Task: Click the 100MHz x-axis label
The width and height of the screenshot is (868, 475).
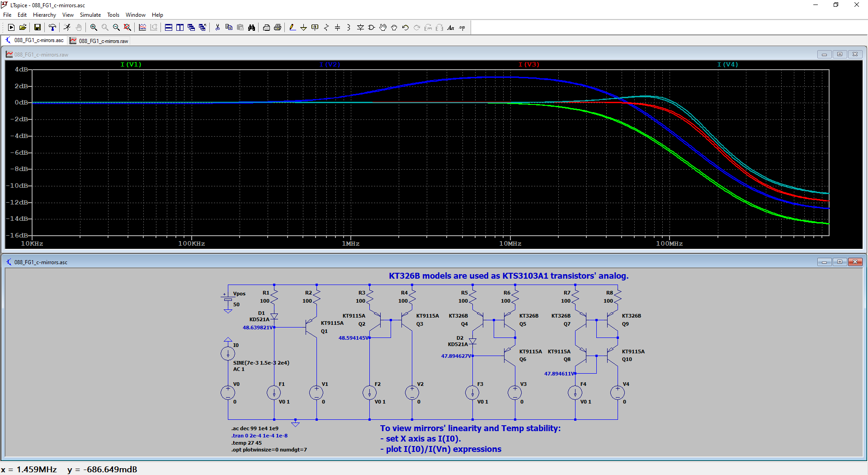Action: 669,243
